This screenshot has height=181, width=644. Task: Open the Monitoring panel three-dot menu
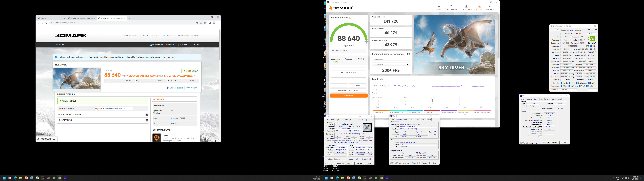tap(492, 79)
